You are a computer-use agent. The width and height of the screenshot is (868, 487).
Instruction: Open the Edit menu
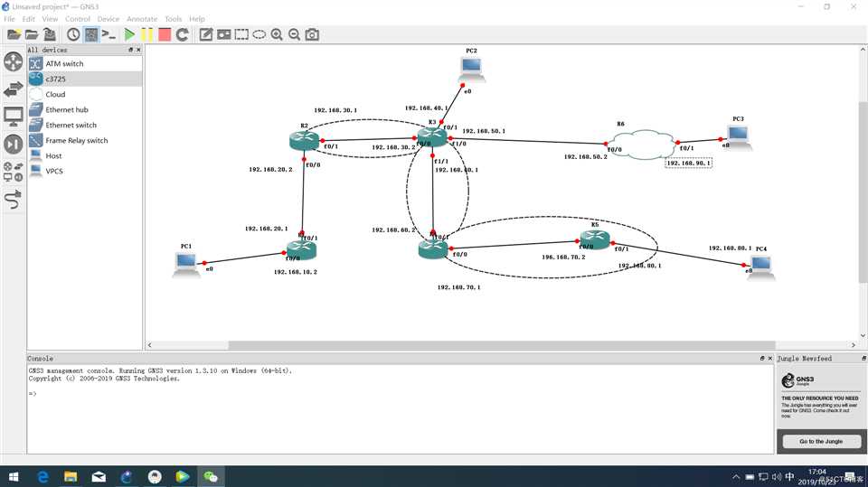point(28,19)
